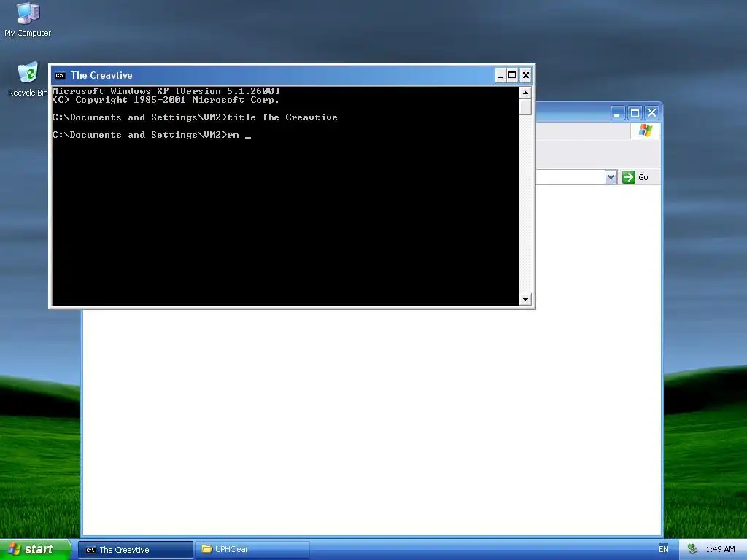Minimize the UPHClean explorer window
The width and height of the screenshot is (747, 560).
coord(618,113)
